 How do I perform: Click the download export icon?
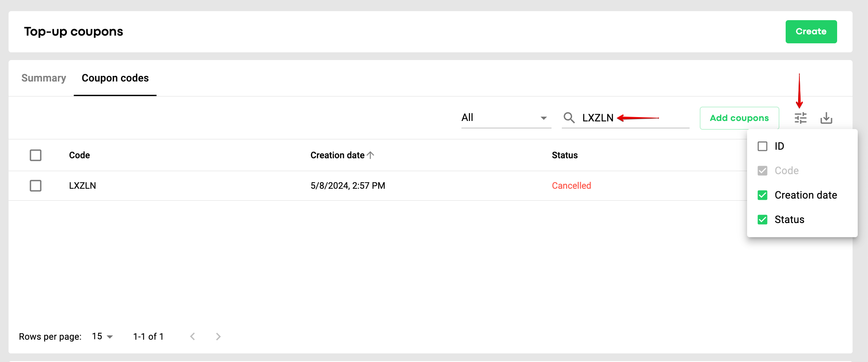tap(826, 118)
